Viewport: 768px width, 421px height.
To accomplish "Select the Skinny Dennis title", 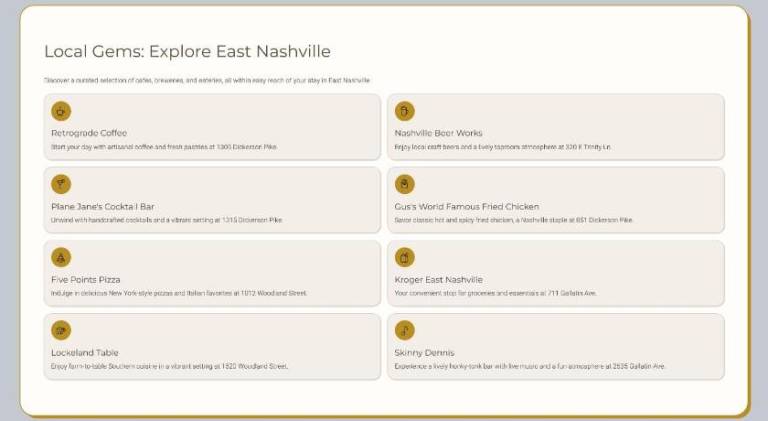I will click(x=425, y=352).
